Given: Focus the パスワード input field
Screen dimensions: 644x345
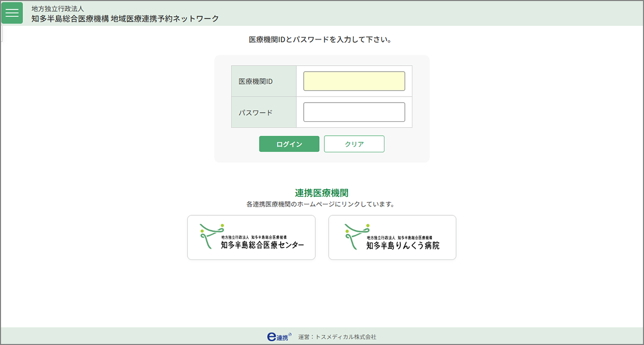Looking at the screenshot, I should pyautogui.click(x=354, y=112).
